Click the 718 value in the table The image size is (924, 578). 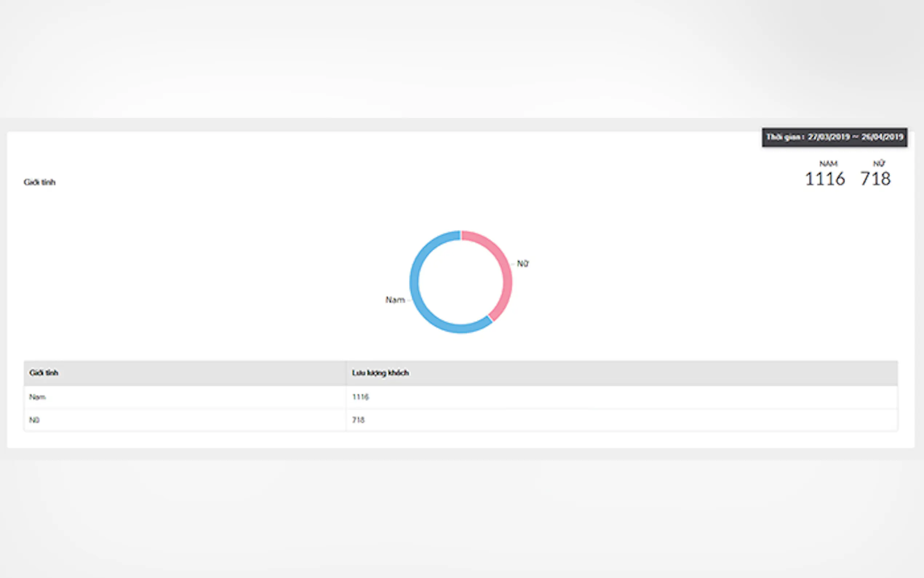[x=358, y=420]
